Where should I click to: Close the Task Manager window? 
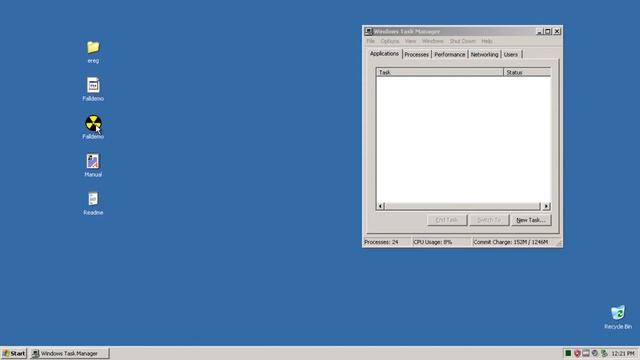[557, 31]
